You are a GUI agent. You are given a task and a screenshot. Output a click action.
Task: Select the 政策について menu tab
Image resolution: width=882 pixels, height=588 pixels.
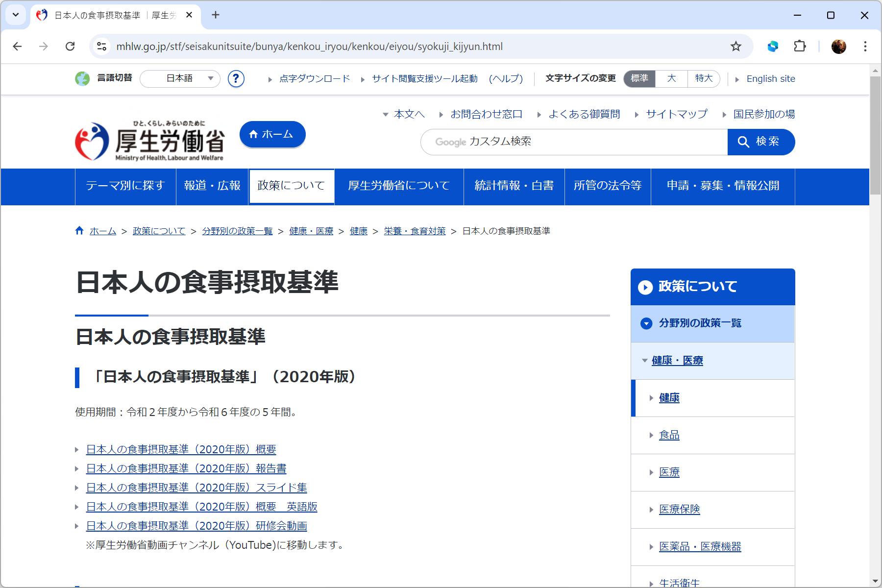292,186
